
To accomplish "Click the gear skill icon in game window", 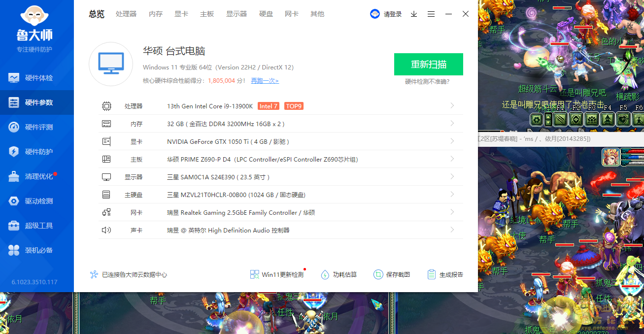I will pyautogui.click(x=537, y=119).
